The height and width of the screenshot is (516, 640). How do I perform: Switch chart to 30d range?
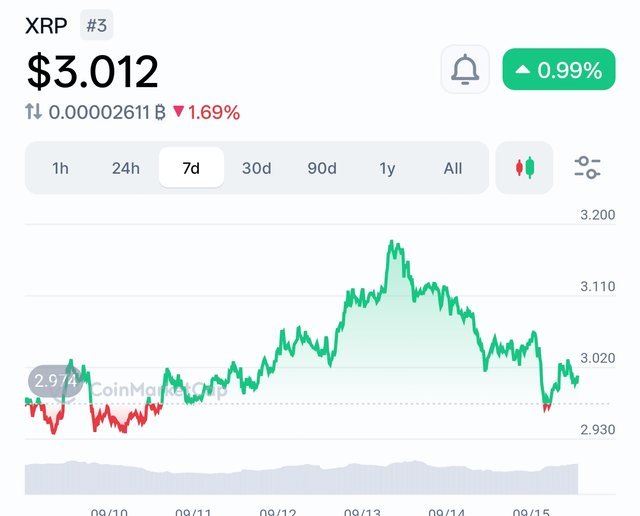[256, 168]
